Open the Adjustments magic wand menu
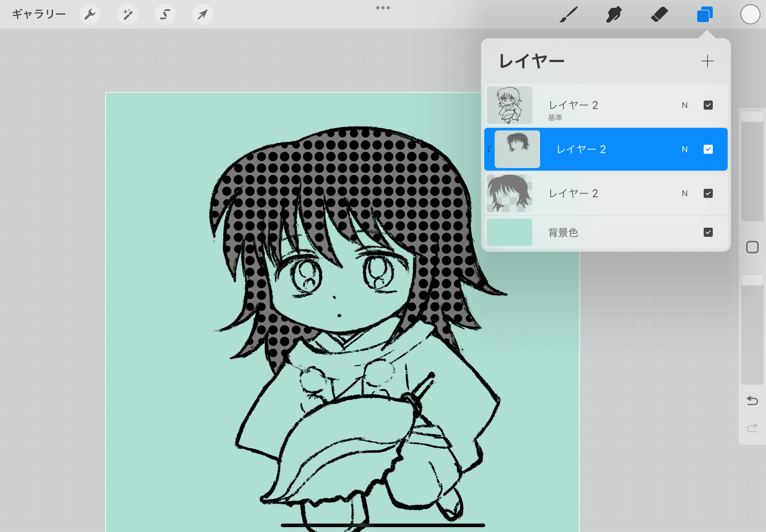The image size is (766, 532). point(127,14)
